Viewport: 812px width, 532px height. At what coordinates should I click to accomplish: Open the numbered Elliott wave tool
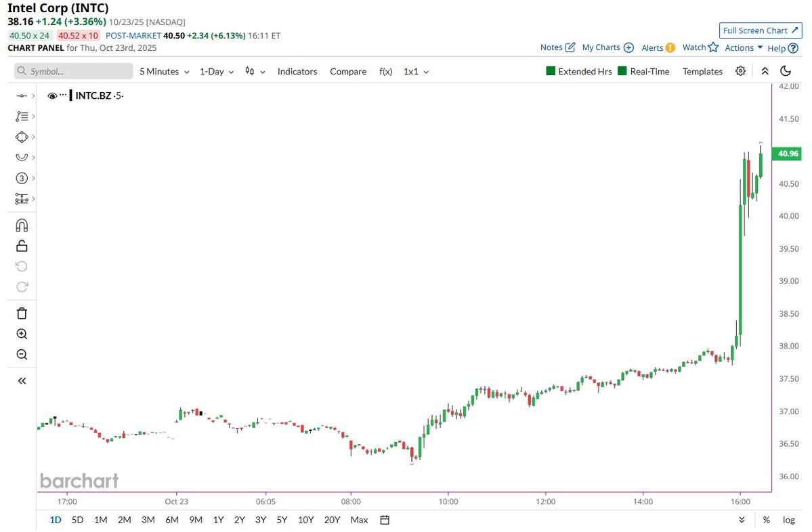point(22,179)
